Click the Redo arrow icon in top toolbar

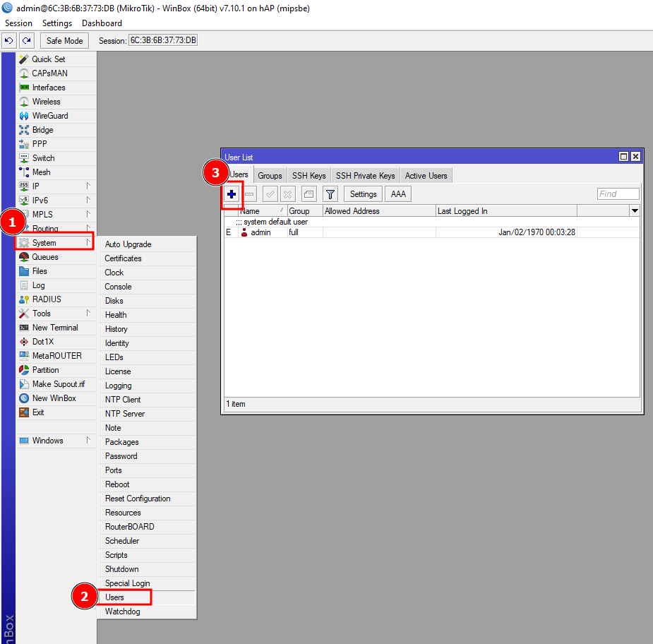click(x=26, y=41)
